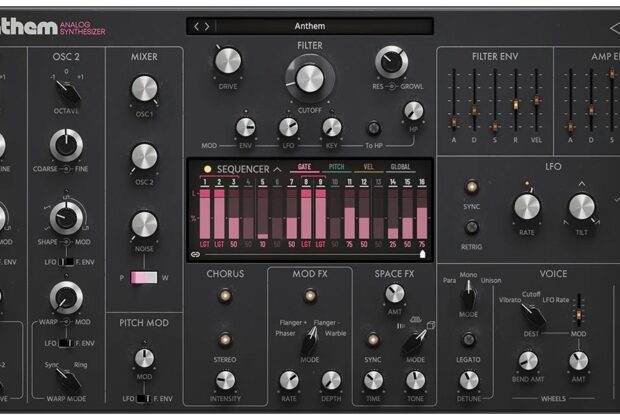Click the filter ENV mod knob

point(246,127)
